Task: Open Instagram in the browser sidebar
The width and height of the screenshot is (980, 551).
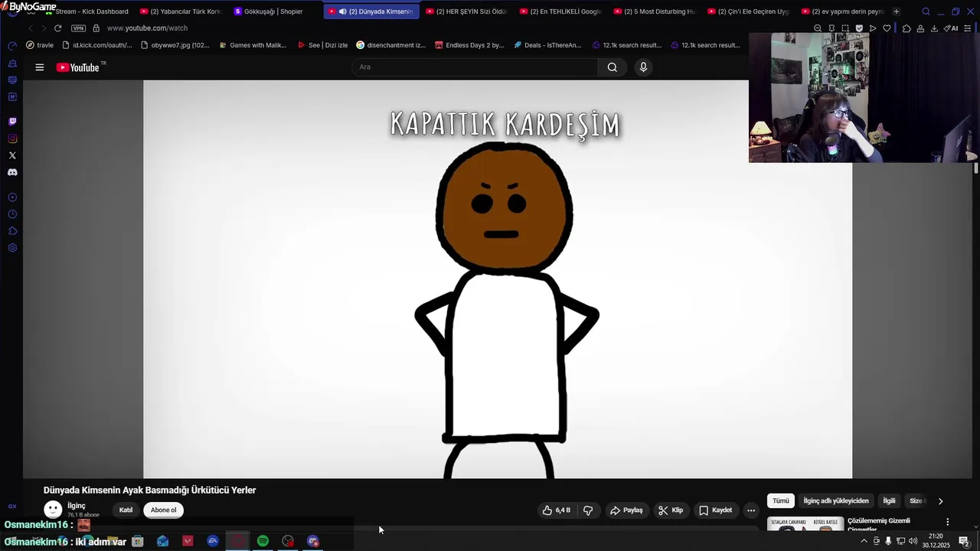Action: point(12,139)
